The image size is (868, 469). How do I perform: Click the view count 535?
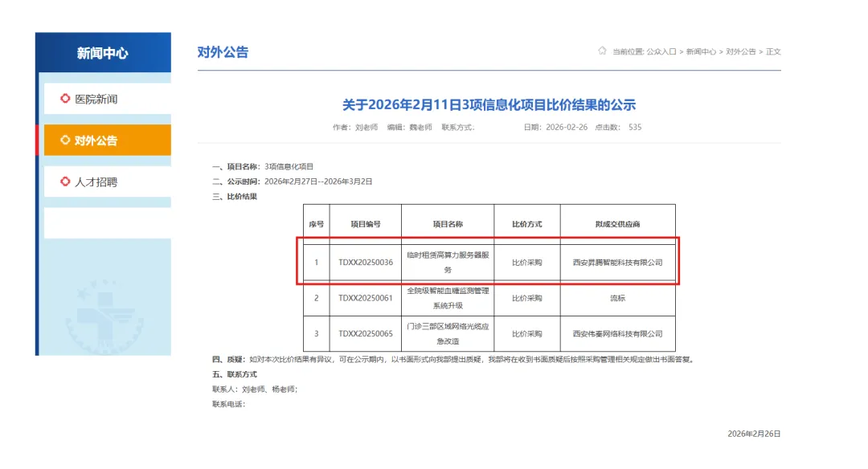[x=635, y=127]
